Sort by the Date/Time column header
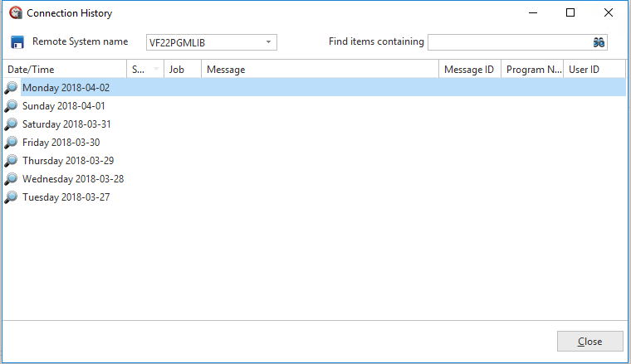Screen dimensions: 631x364 65,69
